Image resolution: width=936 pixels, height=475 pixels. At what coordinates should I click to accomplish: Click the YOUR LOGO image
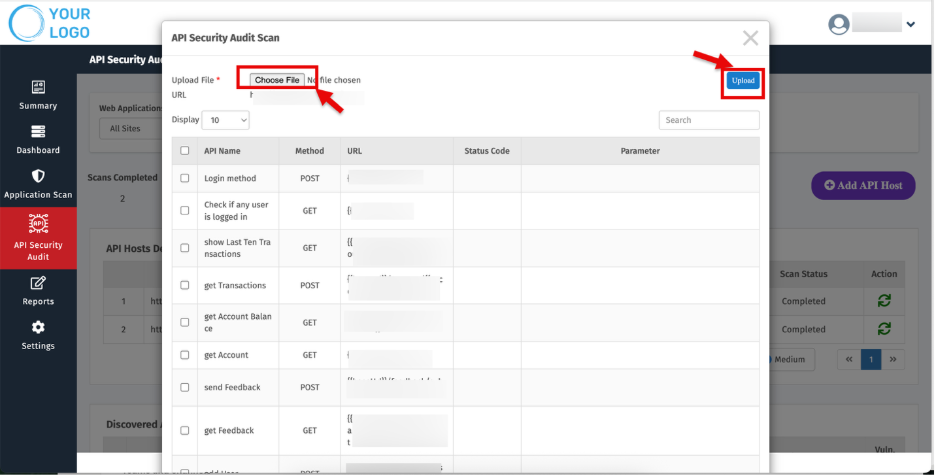tap(50, 23)
